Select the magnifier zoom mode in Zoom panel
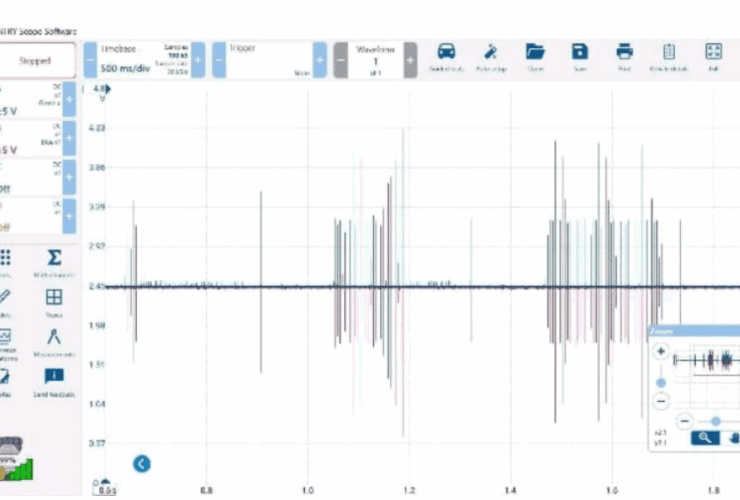This screenshot has width=740, height=500. tap(704, 438)
